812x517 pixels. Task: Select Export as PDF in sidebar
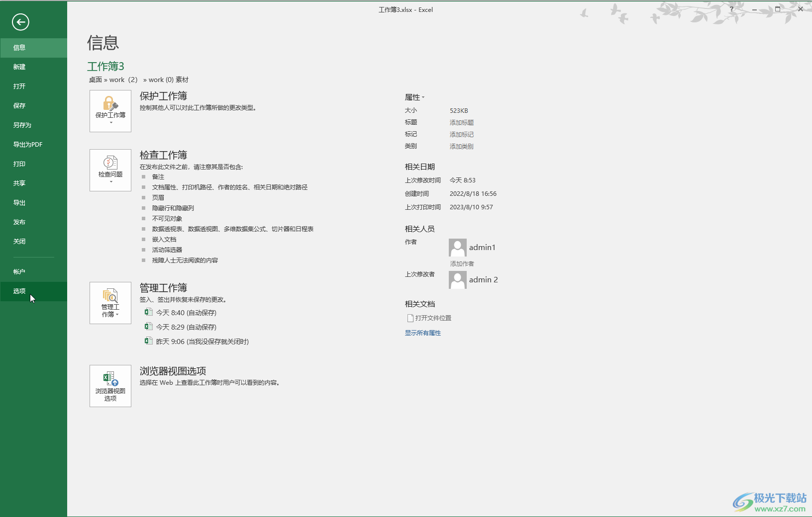(28, 145)
